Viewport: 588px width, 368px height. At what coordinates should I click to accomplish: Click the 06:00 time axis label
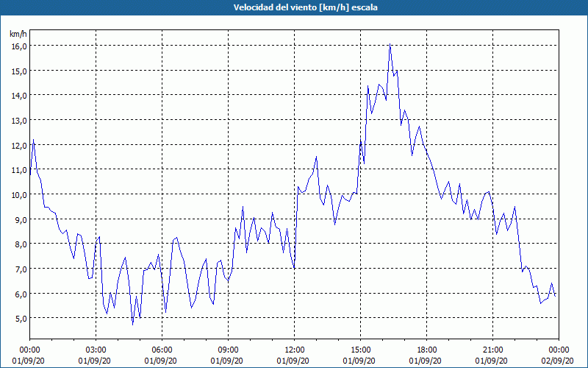[162, 350]
